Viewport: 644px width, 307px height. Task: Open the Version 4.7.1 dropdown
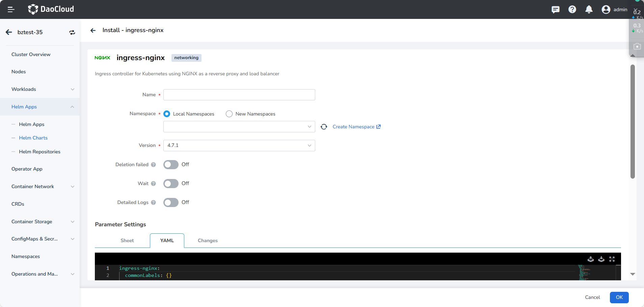[x=239, y=146]
